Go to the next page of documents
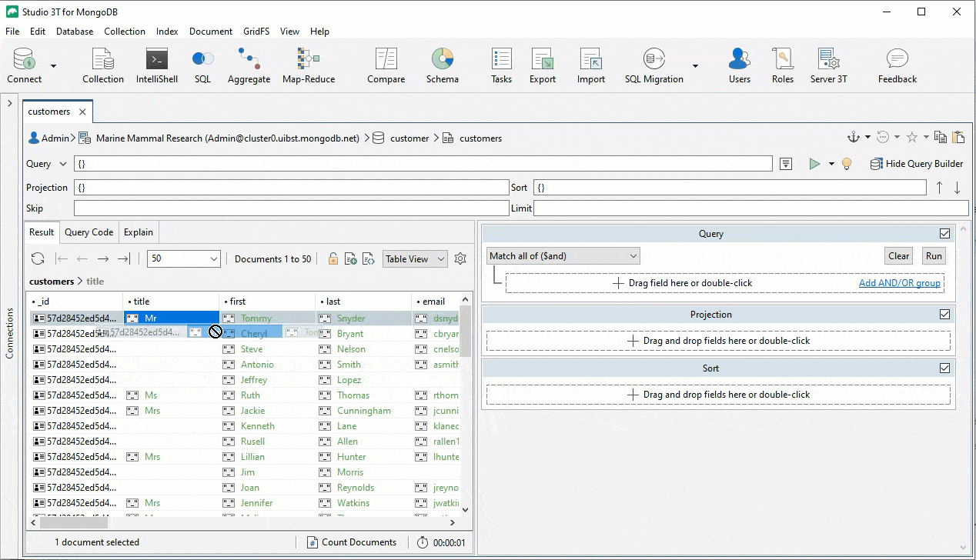This screenshot has width=976, height=560. pyautogui.click(x=103, y=259)
